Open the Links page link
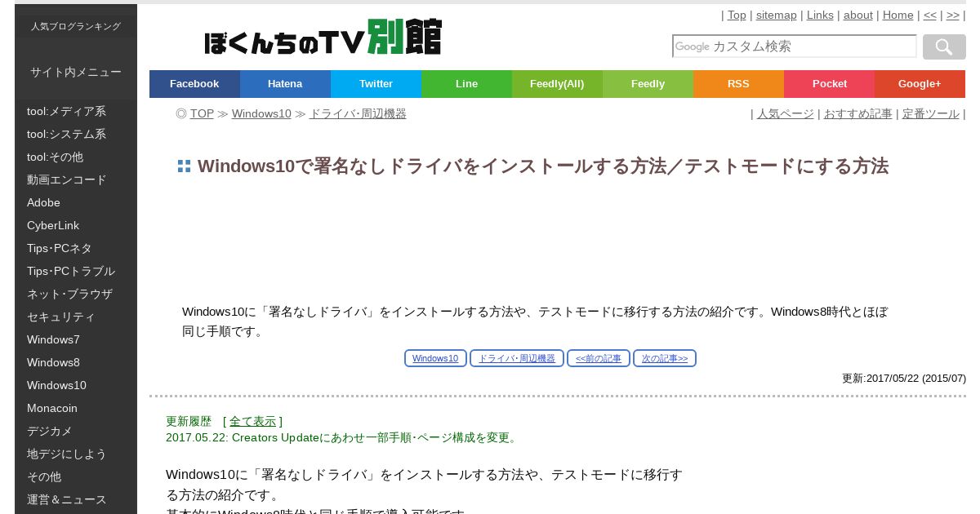This screenshot has height=514, width=980. 820,15
